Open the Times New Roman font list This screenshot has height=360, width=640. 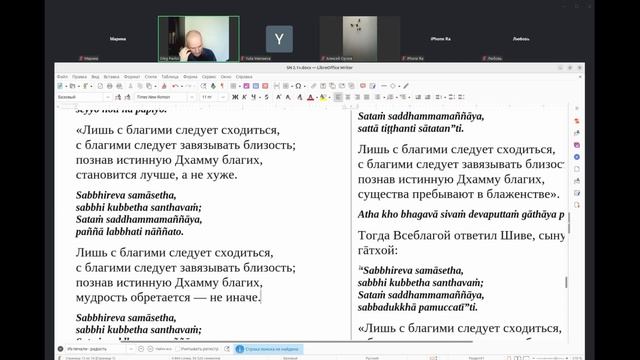click(192, 97)
